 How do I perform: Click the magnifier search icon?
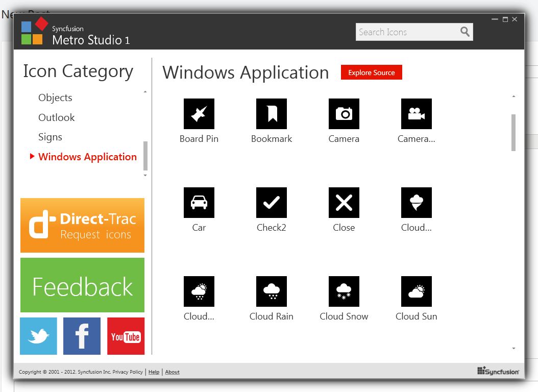coord(465,32)
